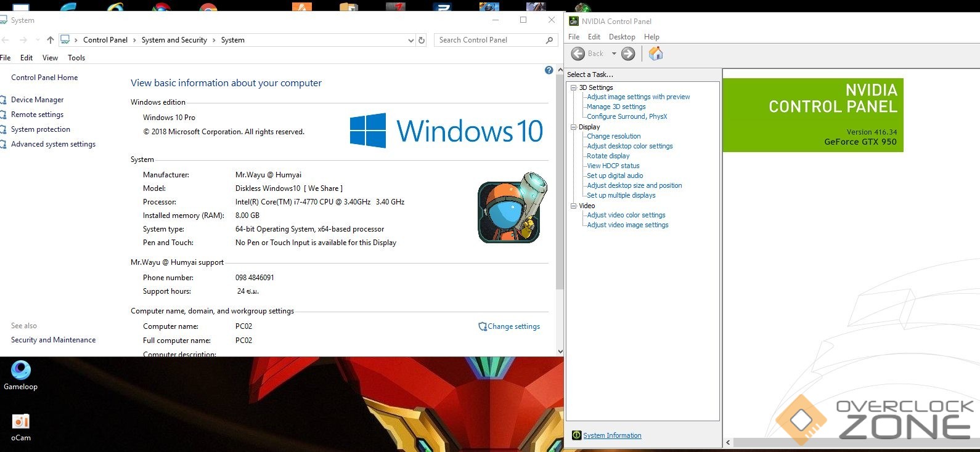Click the Forward arrow in NVIDIA Control Panel
Screen dimensions: 980x452
(628, 54)
